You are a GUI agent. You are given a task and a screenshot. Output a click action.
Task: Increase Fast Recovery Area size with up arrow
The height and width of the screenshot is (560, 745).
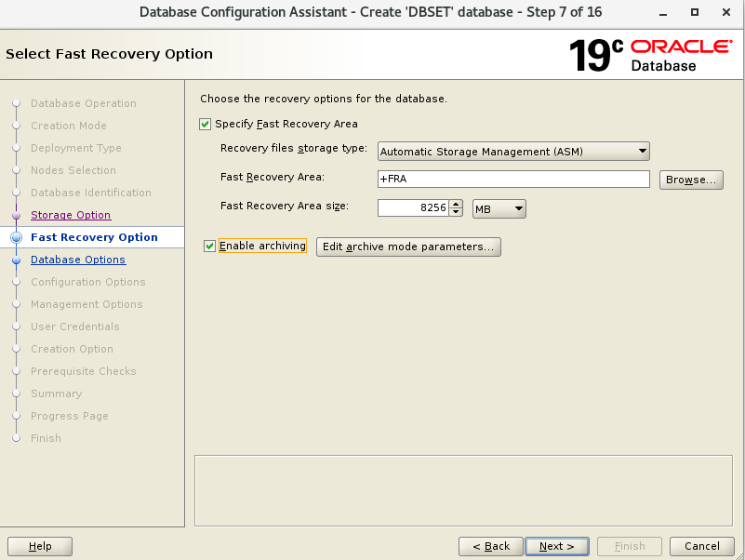click(456, 204)
